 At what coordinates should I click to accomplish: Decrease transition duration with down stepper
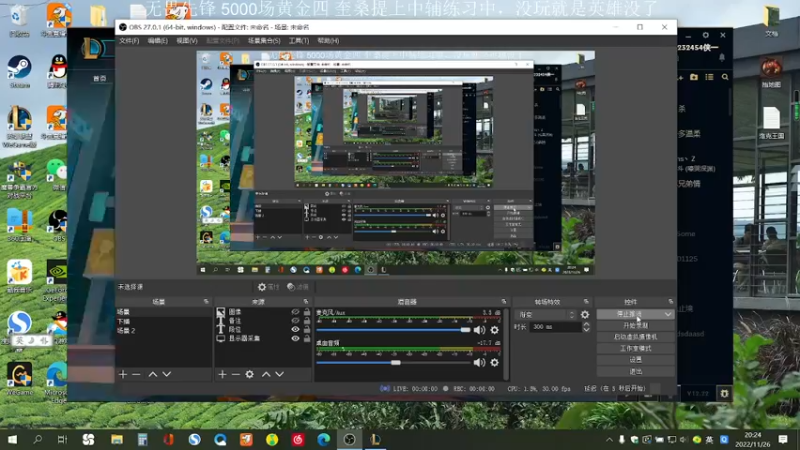point(586,330)
